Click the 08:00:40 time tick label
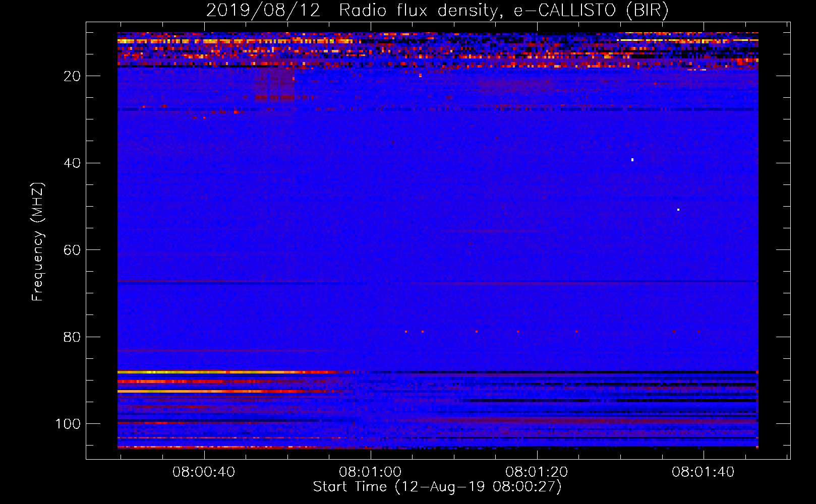Viewport: 816px width, 504px height. pyautogui.click(x=204, y=472)
